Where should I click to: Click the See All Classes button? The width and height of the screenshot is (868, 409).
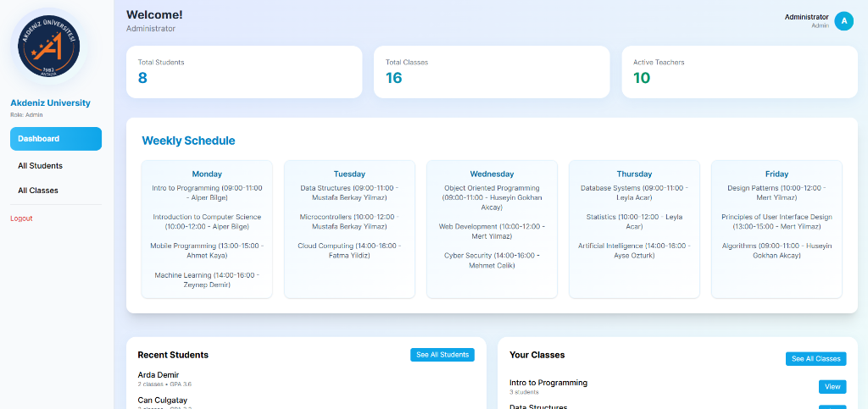tap(816, 359)
